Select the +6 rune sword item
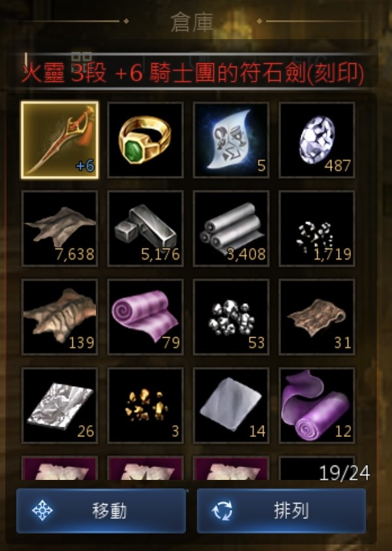392x551 pixels. tap(60, 140)
